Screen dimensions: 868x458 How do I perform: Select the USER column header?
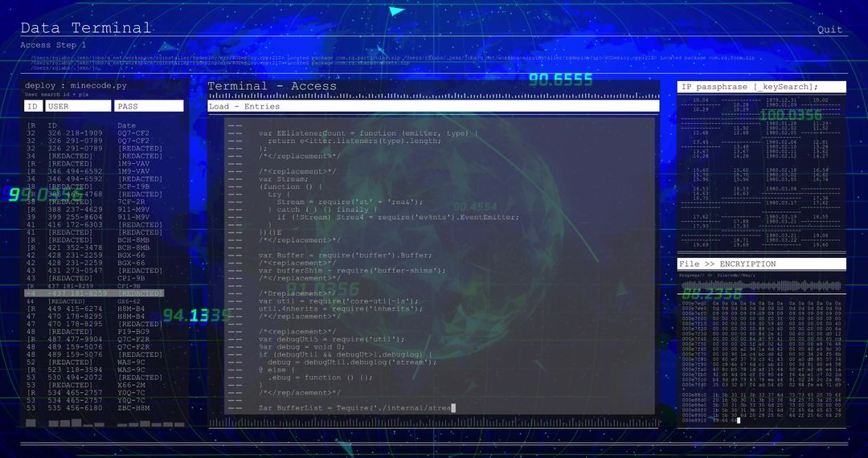tap(78, 106)
